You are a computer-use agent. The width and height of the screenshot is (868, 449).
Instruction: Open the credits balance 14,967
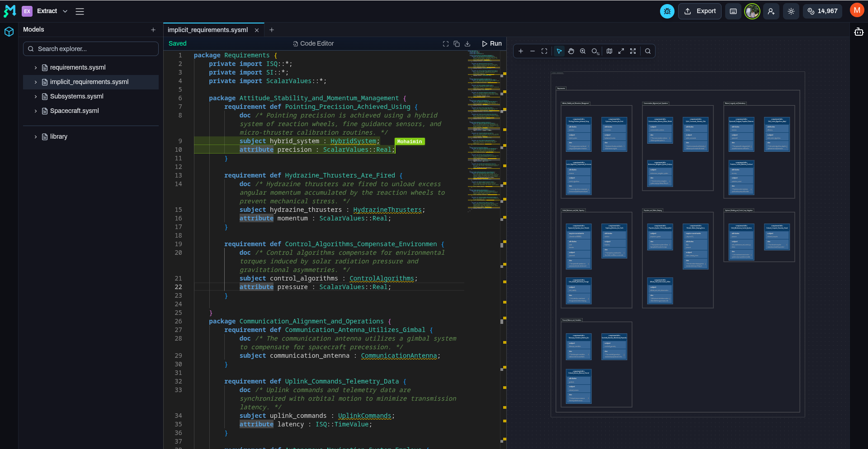[x=822, y=11]
